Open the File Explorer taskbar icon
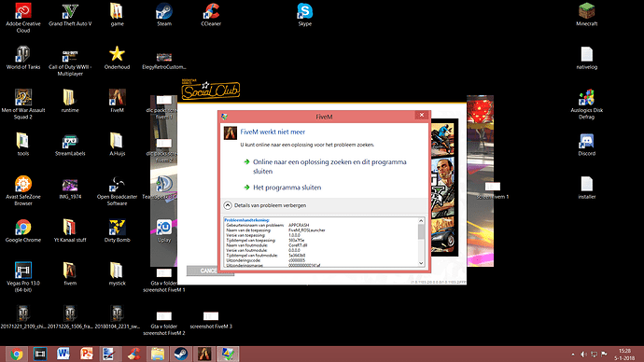 [x=158, y=354]
